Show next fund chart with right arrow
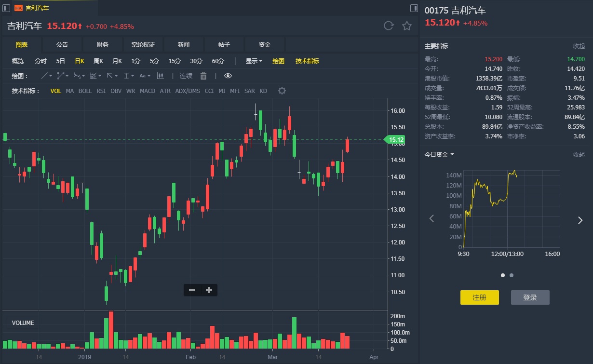This screenshot has height=364, width=593. coord(580,220)
